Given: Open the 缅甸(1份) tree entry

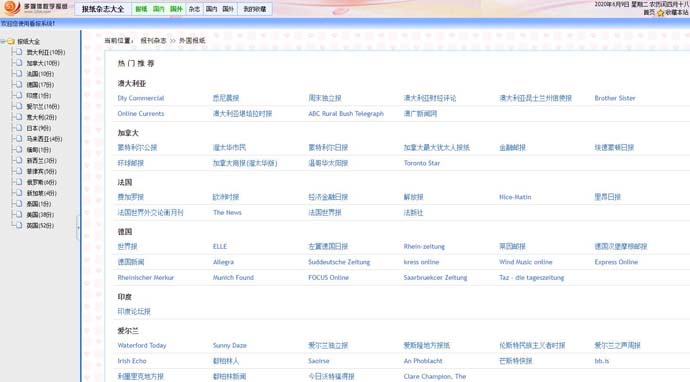Looking at the screenshot, I should [39, 150].
